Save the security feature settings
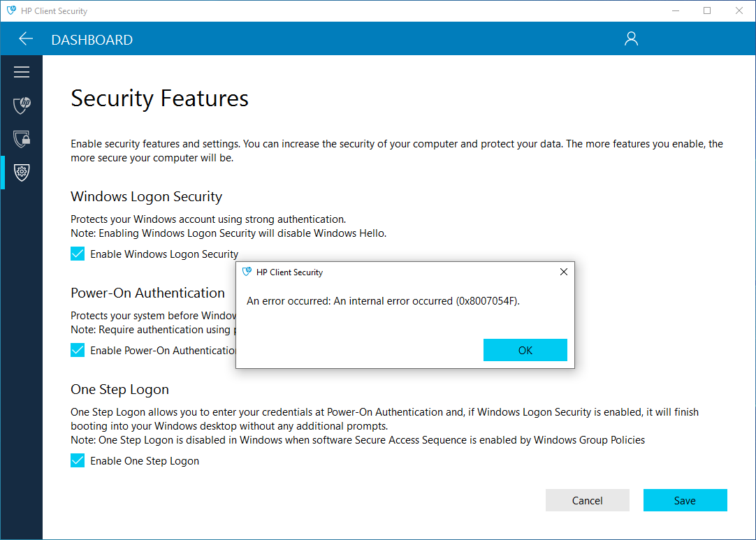 tap(685, 500)
